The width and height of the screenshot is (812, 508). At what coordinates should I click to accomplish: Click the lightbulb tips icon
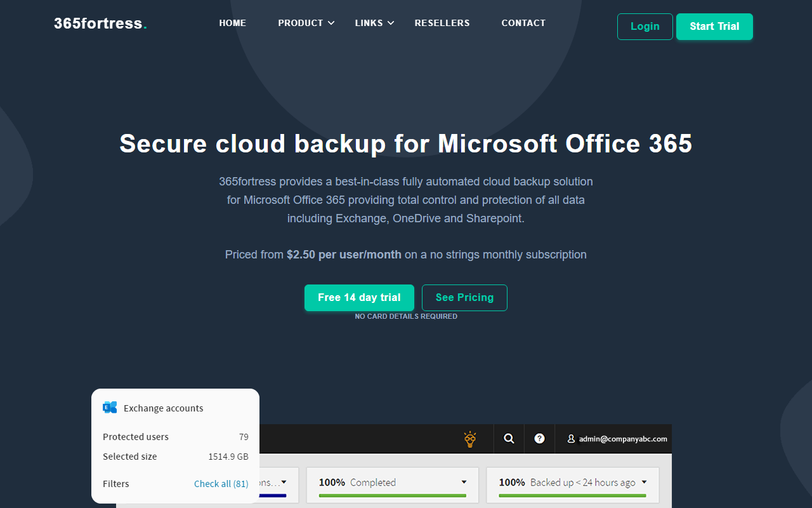469,439
